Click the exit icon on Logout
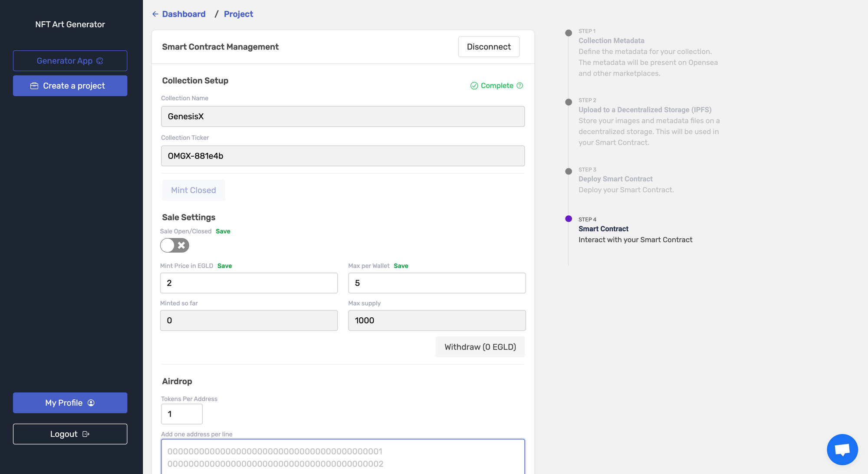 [86, 434]
